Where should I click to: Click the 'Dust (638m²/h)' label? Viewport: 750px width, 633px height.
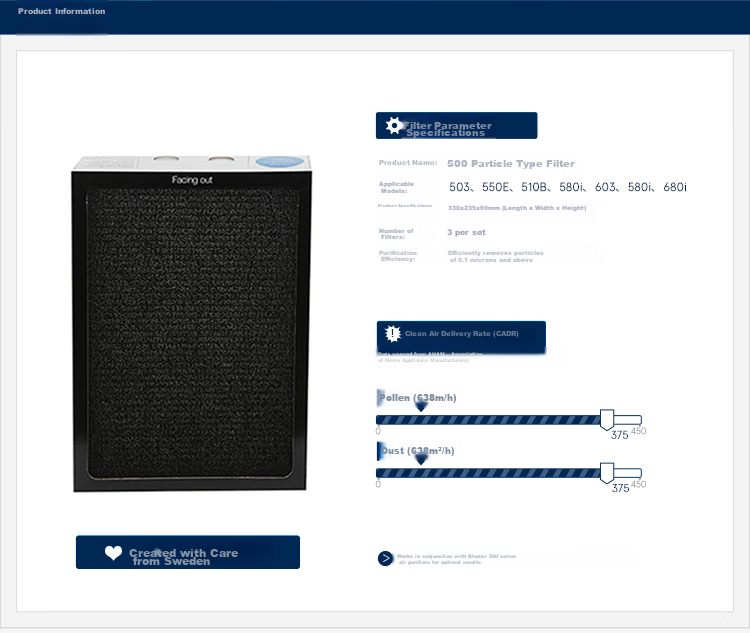pyautogui.click(x=418, y=451)
